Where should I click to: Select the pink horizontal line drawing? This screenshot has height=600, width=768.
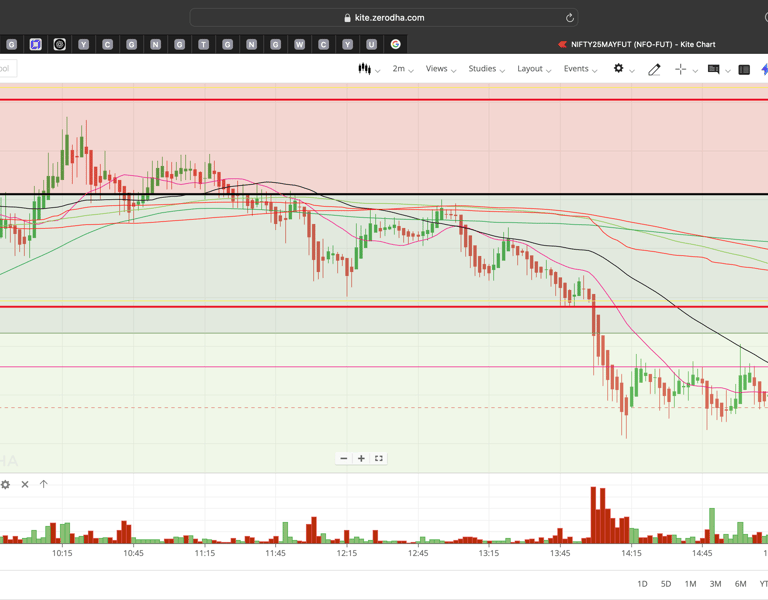click(x=384, y=366)
